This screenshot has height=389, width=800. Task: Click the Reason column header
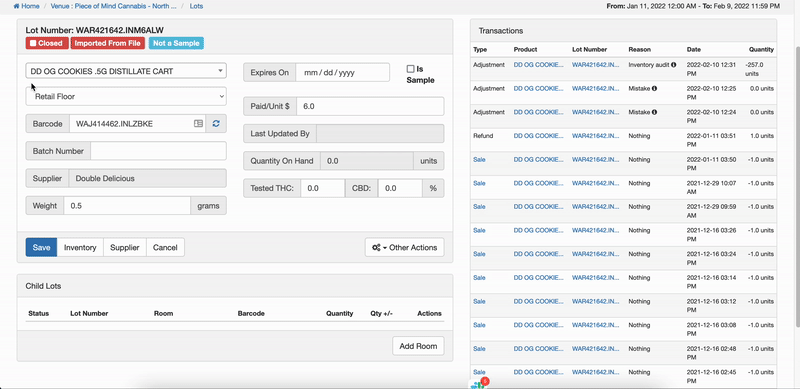[639, 50]
